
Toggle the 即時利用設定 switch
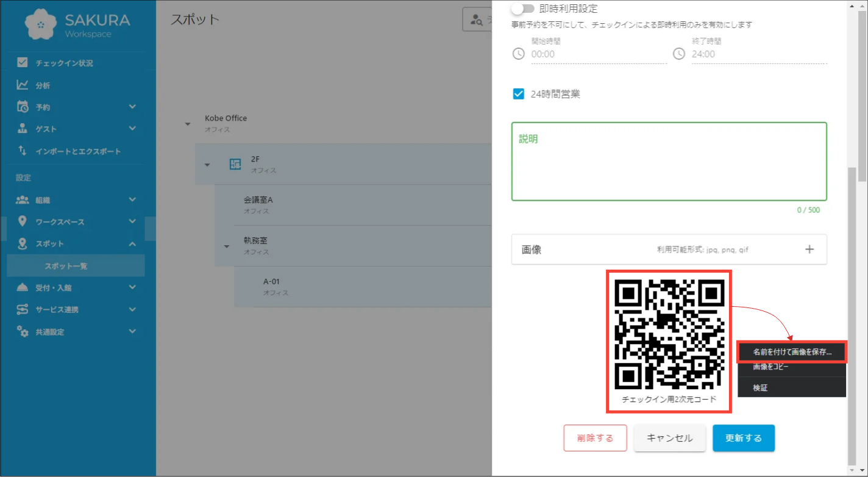point(523,9)
